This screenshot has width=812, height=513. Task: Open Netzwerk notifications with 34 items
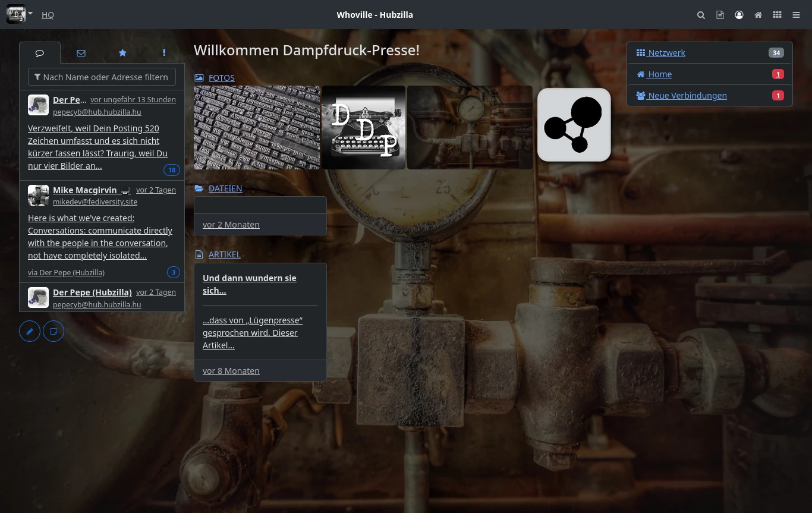click(666, 53)
